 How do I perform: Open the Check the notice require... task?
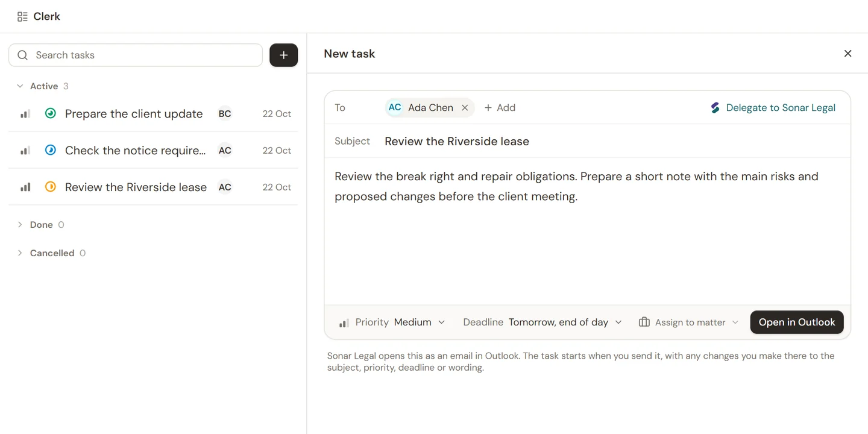pos(153,150)
